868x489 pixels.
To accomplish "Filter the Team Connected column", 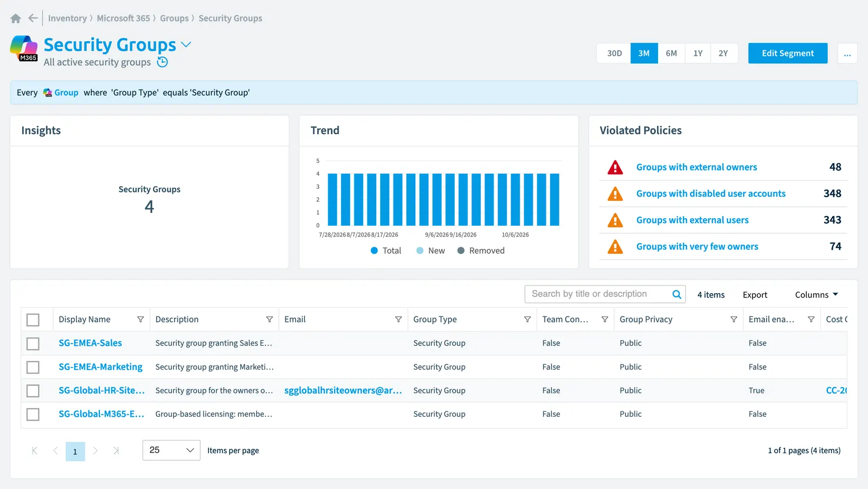I will (x=605, y=320).
